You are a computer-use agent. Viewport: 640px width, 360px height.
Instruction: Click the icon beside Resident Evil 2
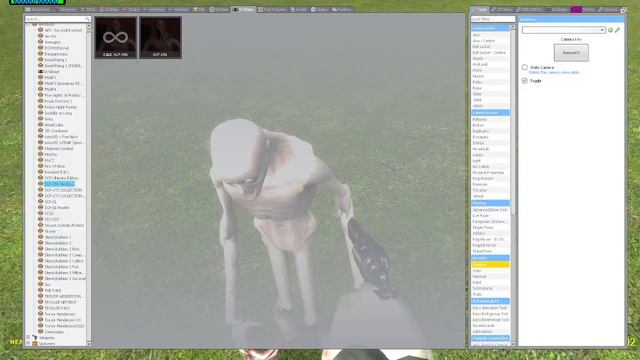pyautogui.click(x=40, y=172)
